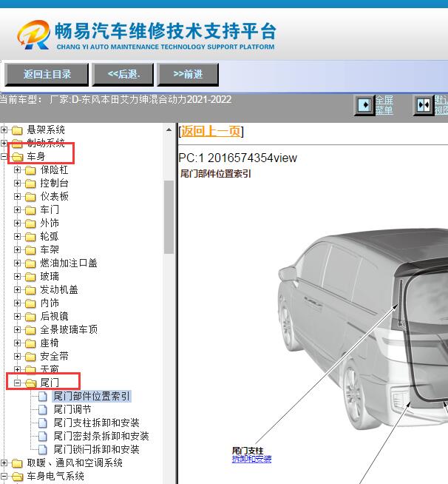Click the page icon beside 尾门支柱拆卸和安装
The width and height of the screenshot is (448, 484).
[43, 423]
